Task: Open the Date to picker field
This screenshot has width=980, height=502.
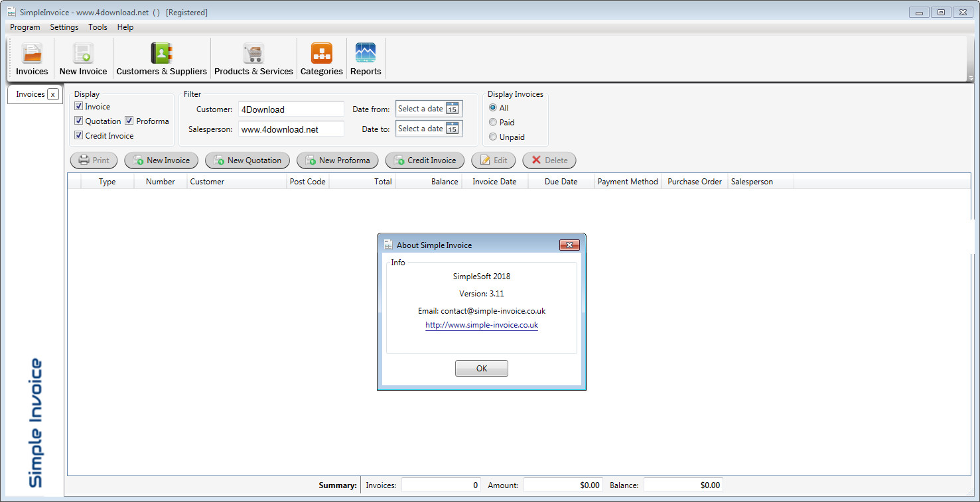Action: (x=429, y=129)
